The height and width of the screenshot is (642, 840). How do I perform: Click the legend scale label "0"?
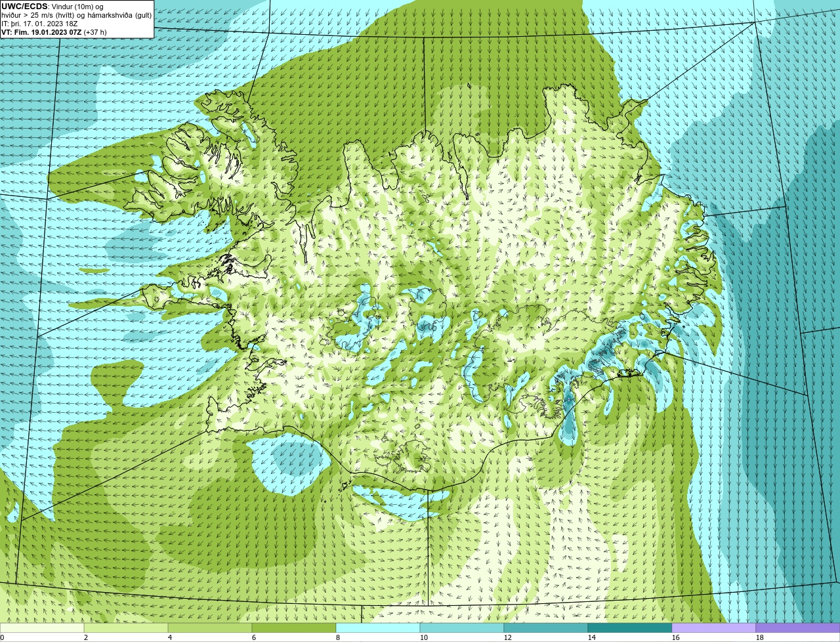pyautogui.click(x=2, y=637)
